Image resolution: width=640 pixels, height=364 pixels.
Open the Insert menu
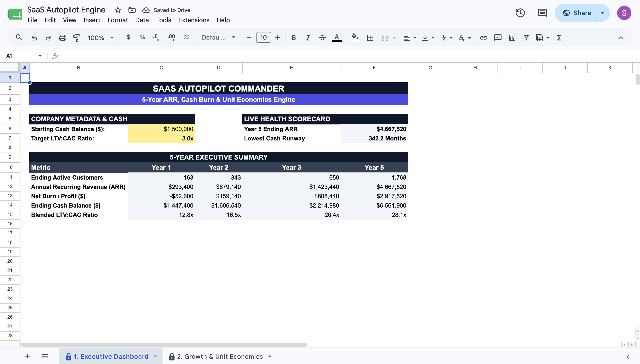pos(92,20)
